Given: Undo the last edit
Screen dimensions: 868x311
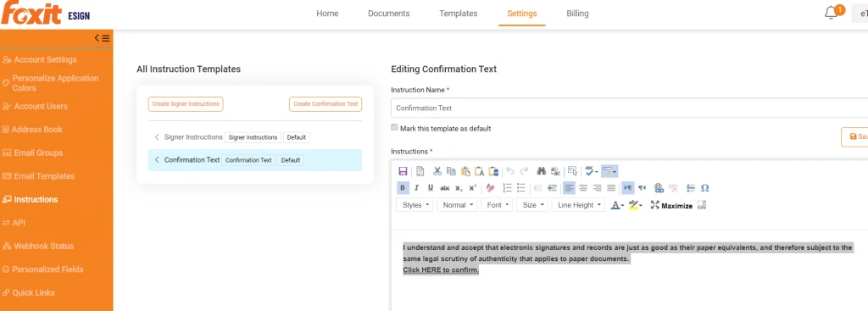Looking at the screenshot, I should point(510,171).
